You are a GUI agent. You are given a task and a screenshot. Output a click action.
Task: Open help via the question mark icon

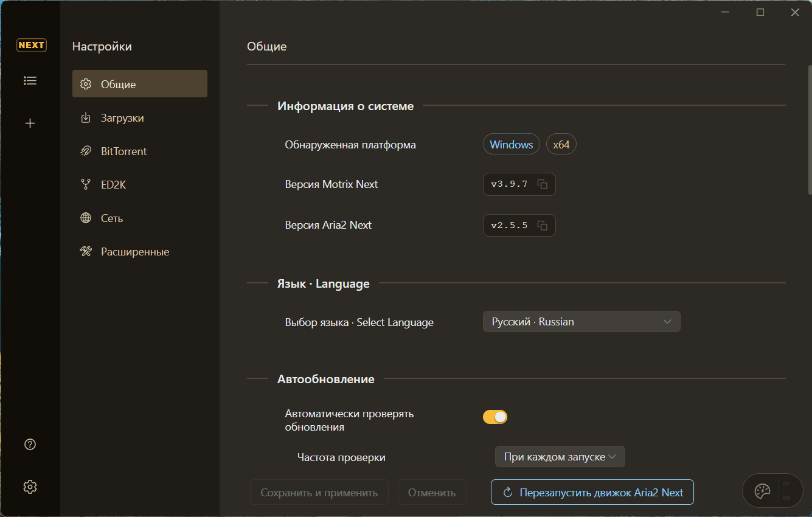point(30,445)
